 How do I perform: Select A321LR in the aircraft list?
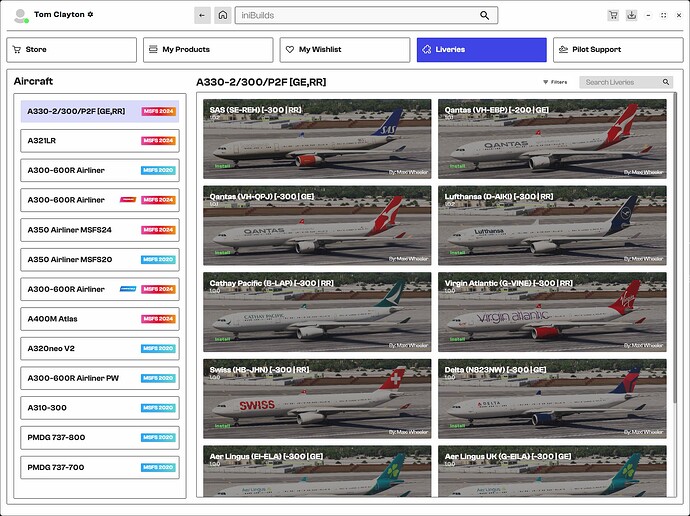(x=99, y=141)
